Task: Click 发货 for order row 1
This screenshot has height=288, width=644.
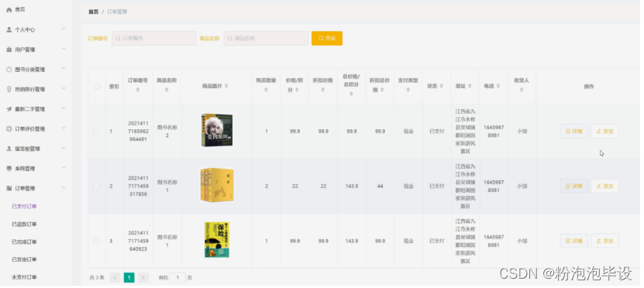Action: point(604,132)
